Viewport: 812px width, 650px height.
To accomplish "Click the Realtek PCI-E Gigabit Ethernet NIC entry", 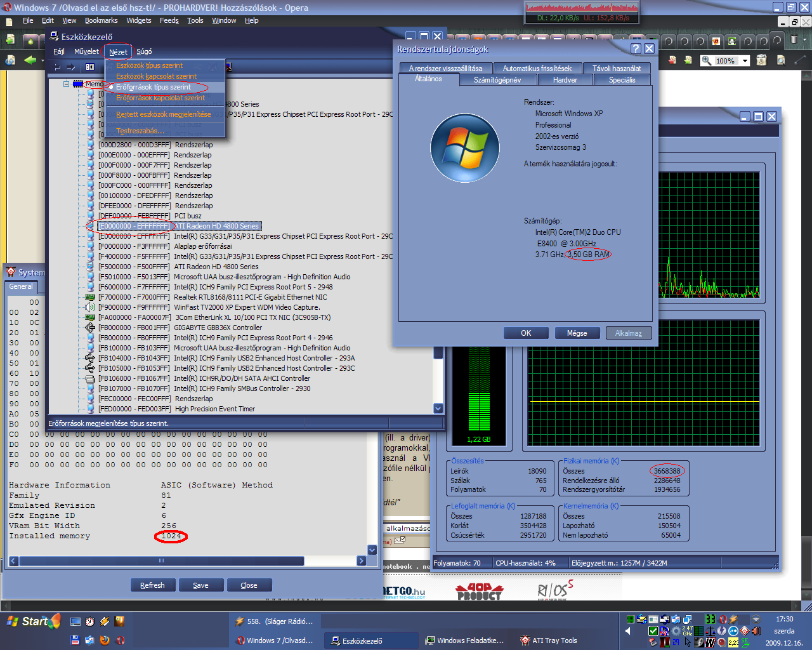I will point(250,297).
